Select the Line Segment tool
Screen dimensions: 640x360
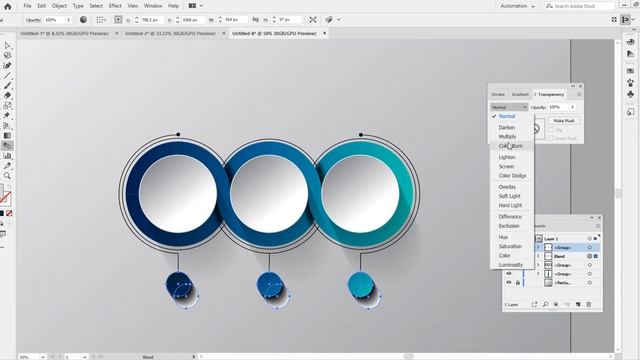tap(7, 76)
